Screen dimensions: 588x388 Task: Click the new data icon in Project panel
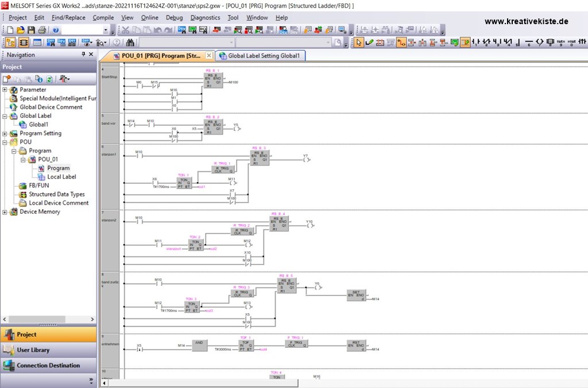7,79
